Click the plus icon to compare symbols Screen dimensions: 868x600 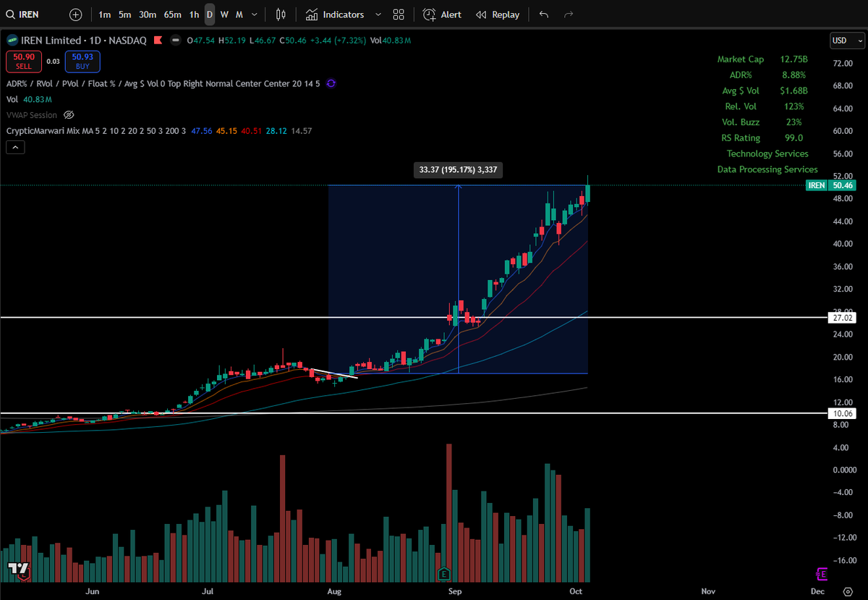tap(75, 14)
